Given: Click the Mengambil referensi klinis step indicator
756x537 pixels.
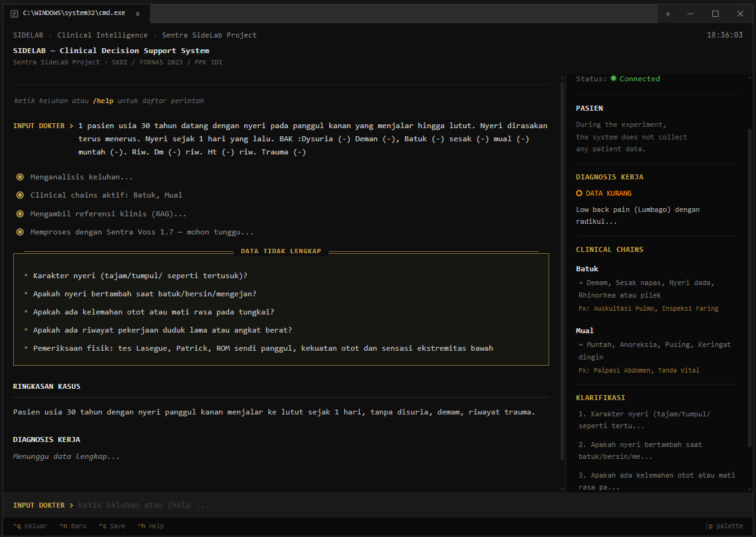Looking at the screenshot, I should click(x=20, y=214).
